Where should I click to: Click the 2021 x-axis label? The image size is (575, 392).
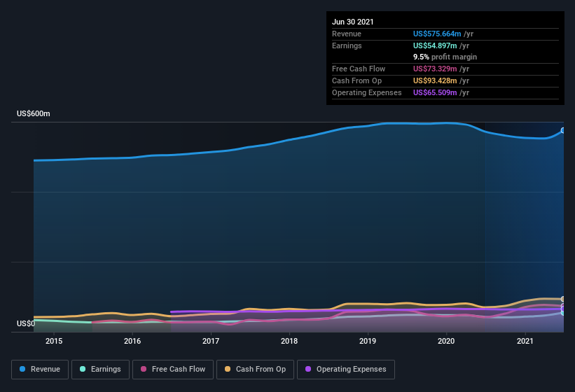(x=525, y=341)
